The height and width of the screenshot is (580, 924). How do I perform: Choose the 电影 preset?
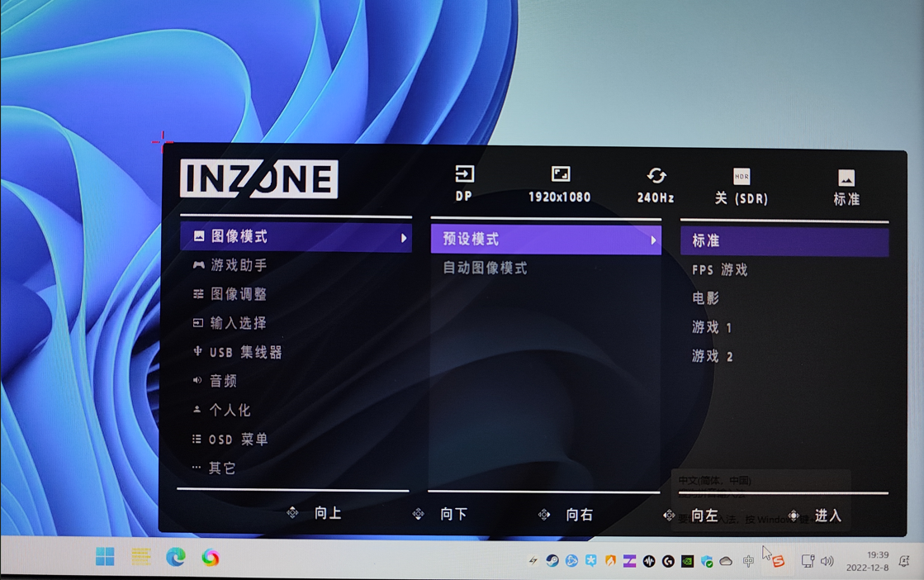pos(705,298)
